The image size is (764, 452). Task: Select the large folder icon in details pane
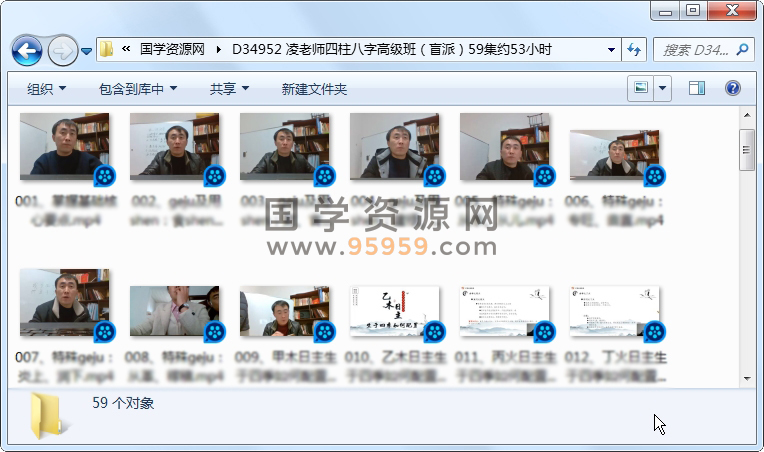click(x=48, y=416)
